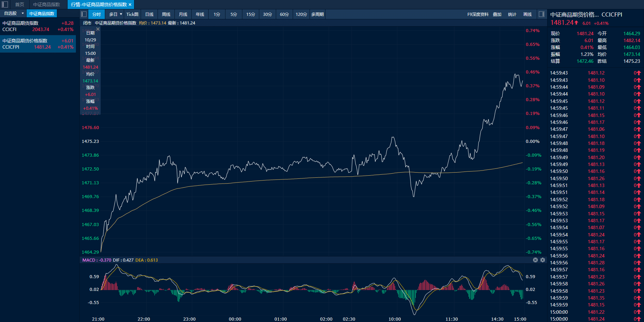Switch to the 中证商品指数 top tab
The height and width of the screenshot is (322, 644).
(x=47, y=4)
